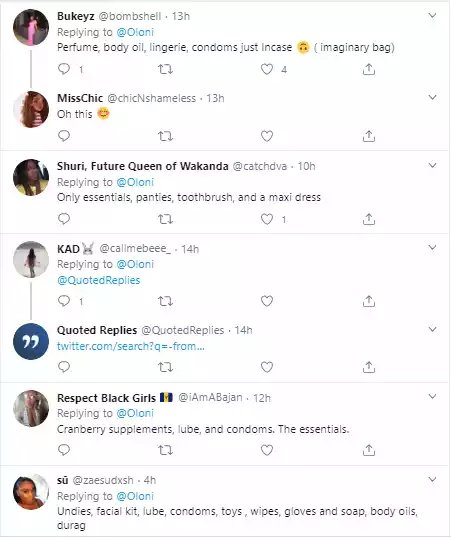Like the Shuri Future Queen of Wakanda tweet

coord(267,219)
